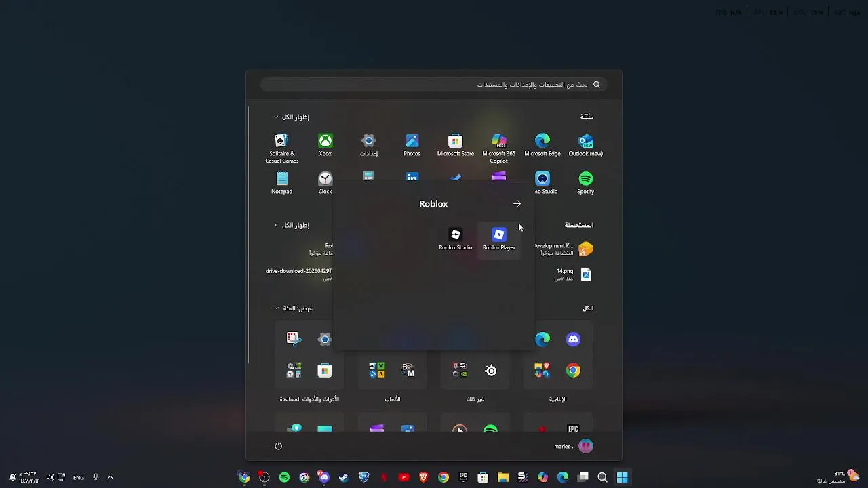The image size is (868, 488).
Task: Show hidden tray icons chevron
Action: 110,477
